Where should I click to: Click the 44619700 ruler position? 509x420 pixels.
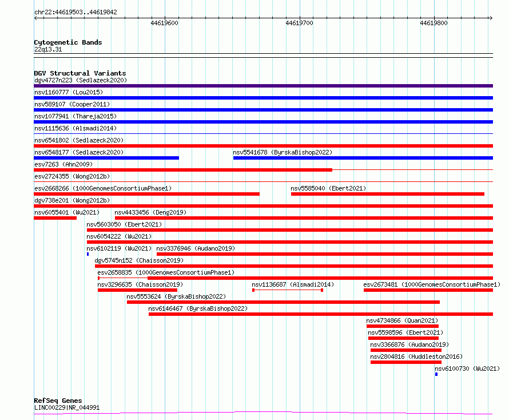click(x=299, y=23)
